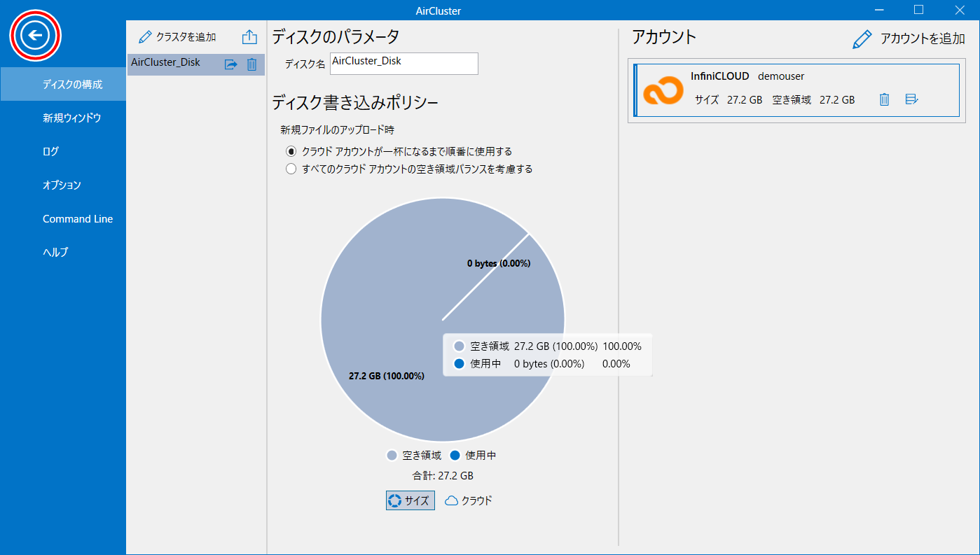Delete the InfiniCLOUD account via trash icon
980x555 pixels.
(x=884, y=99)
